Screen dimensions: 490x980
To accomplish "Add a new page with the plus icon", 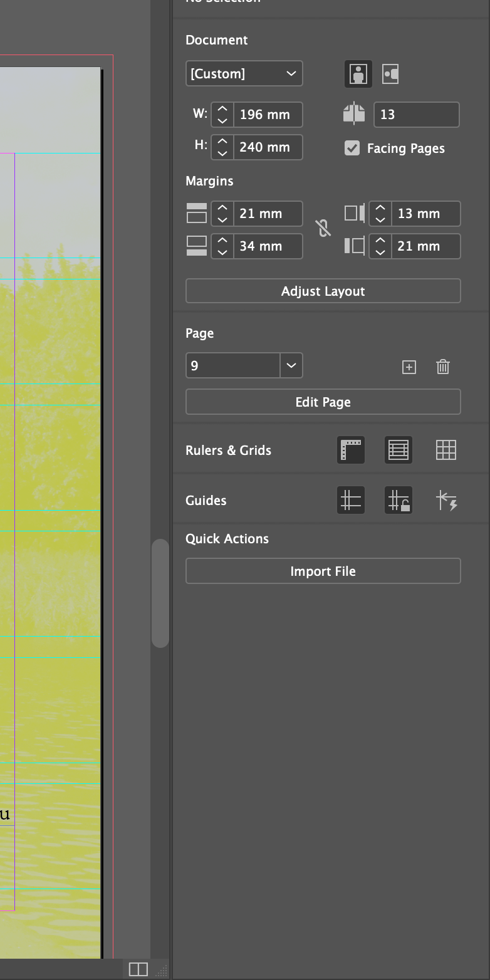I will 409,367.
